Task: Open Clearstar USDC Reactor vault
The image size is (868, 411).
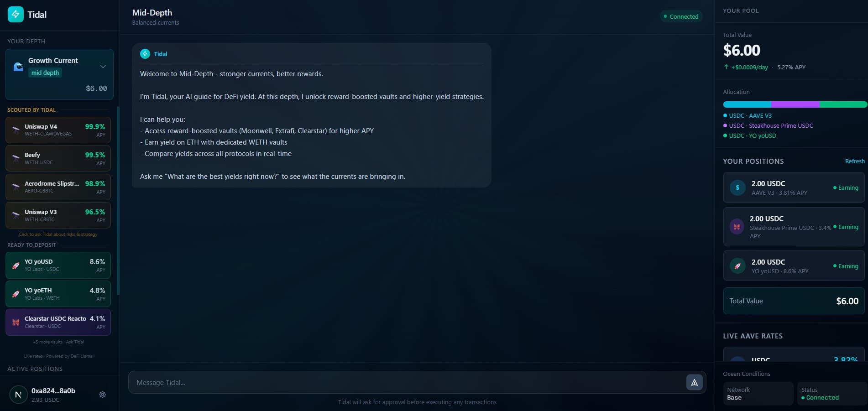Action: point(58,322)
